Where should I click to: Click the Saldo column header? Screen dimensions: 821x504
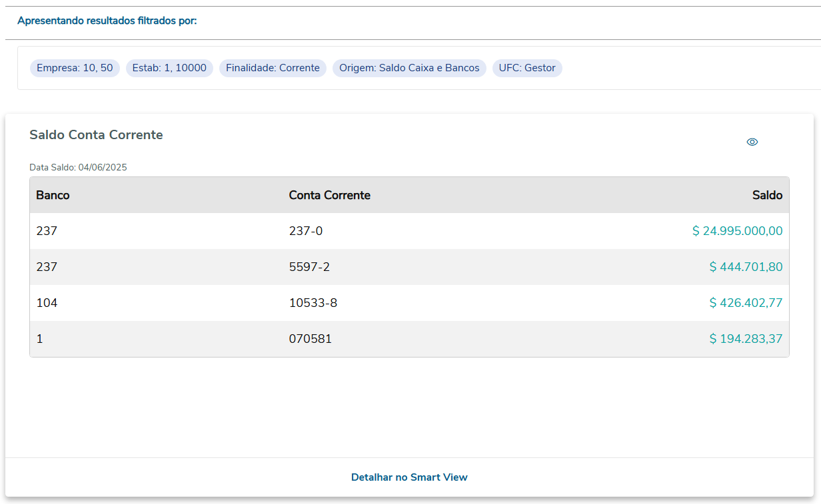[767, 195]
